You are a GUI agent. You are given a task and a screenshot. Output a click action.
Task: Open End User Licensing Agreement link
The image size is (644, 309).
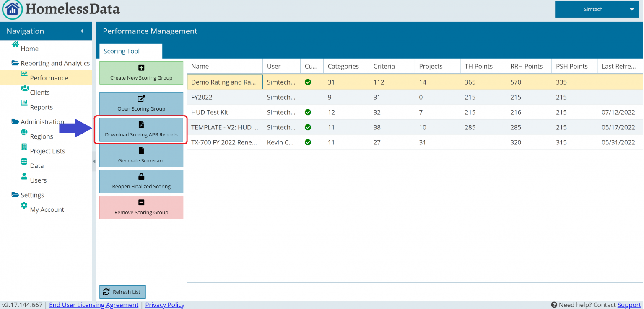click(94, 305)
